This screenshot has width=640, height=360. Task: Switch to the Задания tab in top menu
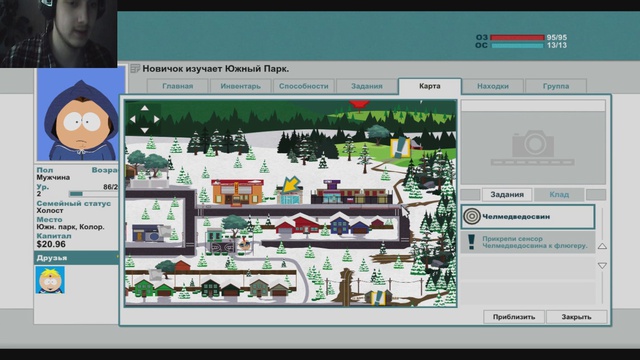click(x=367, y=86)
